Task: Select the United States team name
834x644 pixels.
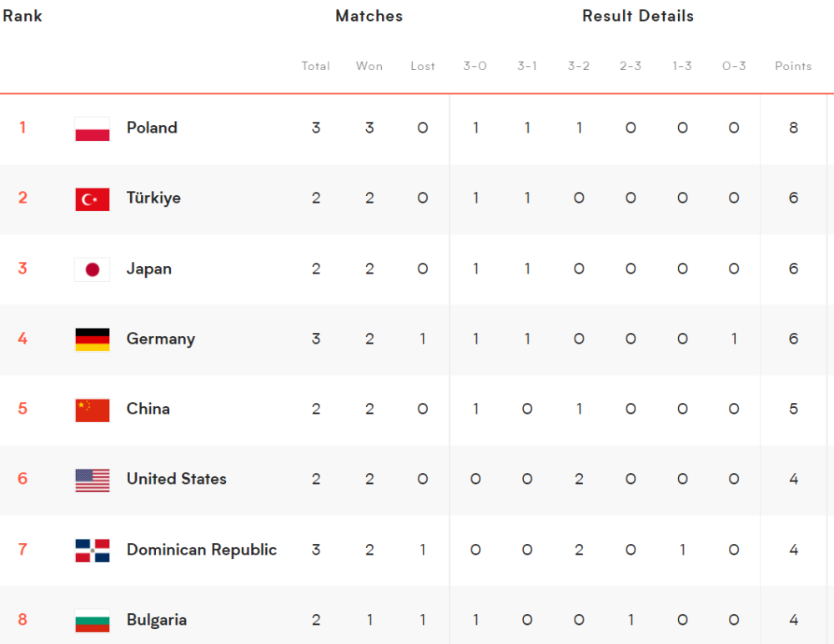Action: 177,479
